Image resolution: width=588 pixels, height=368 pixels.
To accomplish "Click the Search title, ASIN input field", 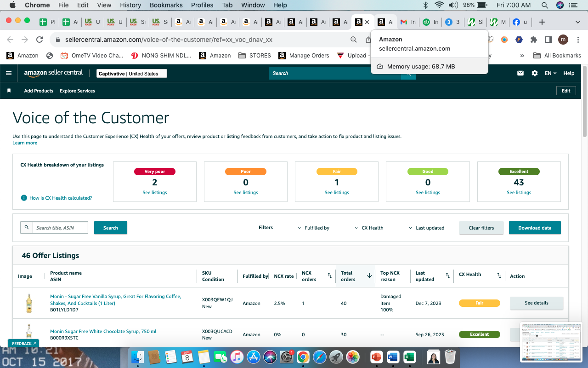I will coord(60,228).
